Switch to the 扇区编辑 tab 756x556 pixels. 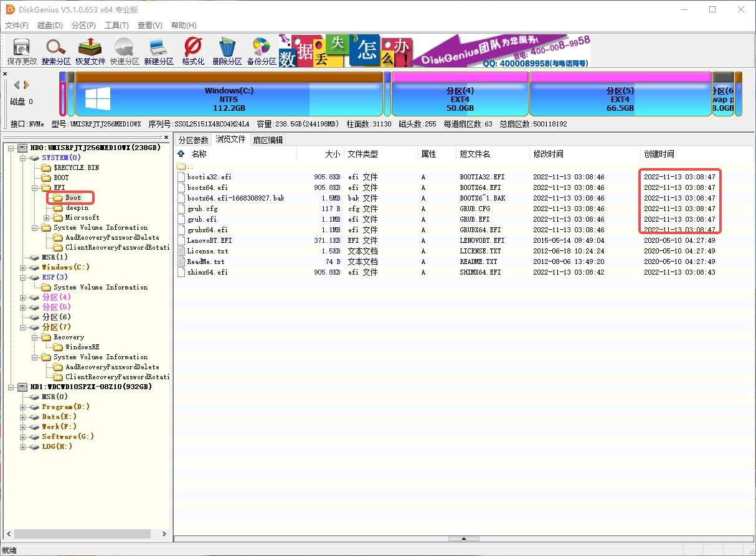coord(268,140)
